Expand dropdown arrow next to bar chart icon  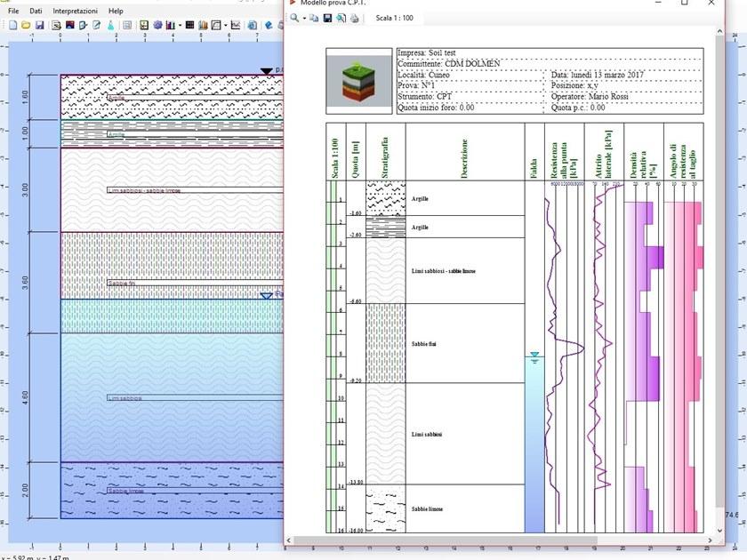(180, 25)
